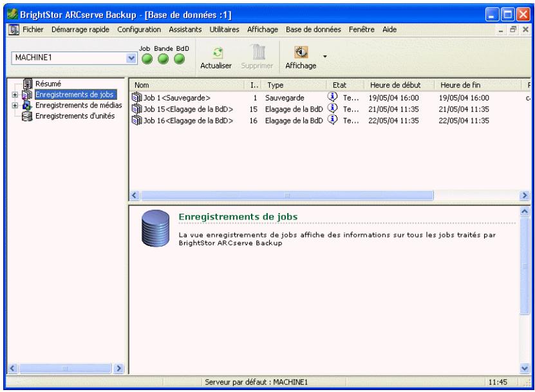This screenshot has width=535, height=392.
Task: Click the job list scroll left arrow
Action: click(x=134, y=196)
